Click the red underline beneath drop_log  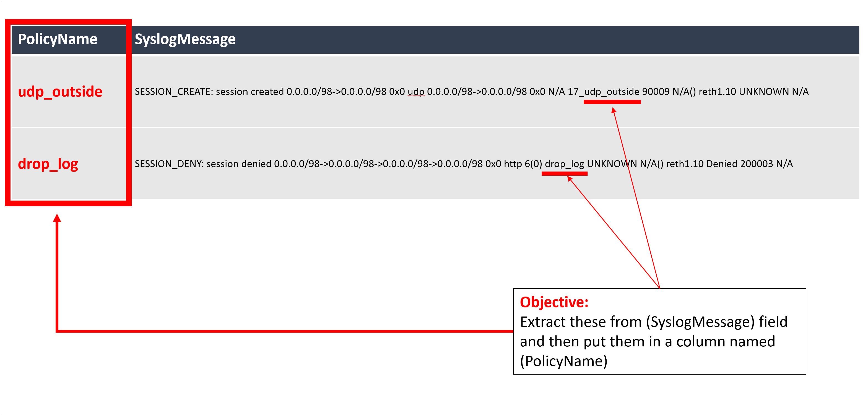[x=564, y=174]
